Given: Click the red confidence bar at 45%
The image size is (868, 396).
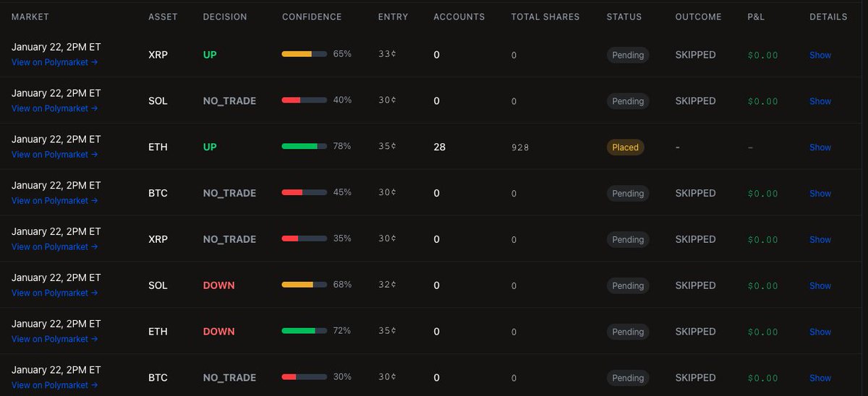Looking at the screenshot, I should [x=304, y=193].
